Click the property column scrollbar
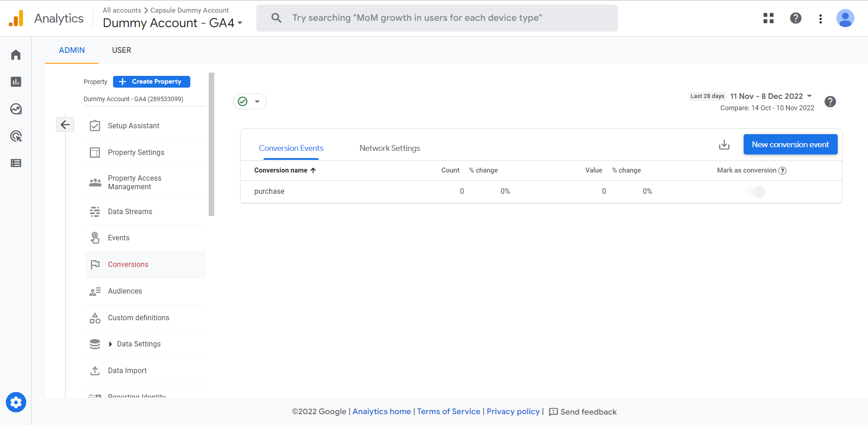This screenshot has height=425, width=868. click(211, 145)
